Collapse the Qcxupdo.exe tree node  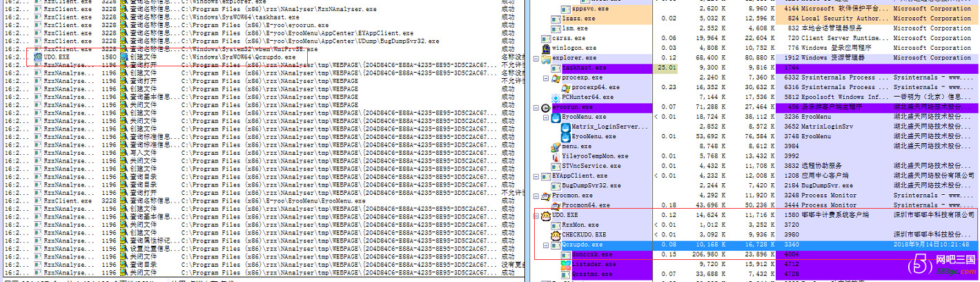click(547, 245)
